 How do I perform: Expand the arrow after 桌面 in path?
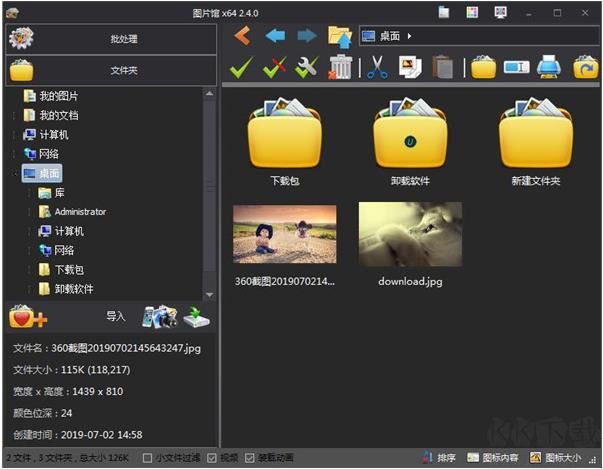[x=410, y=36]
